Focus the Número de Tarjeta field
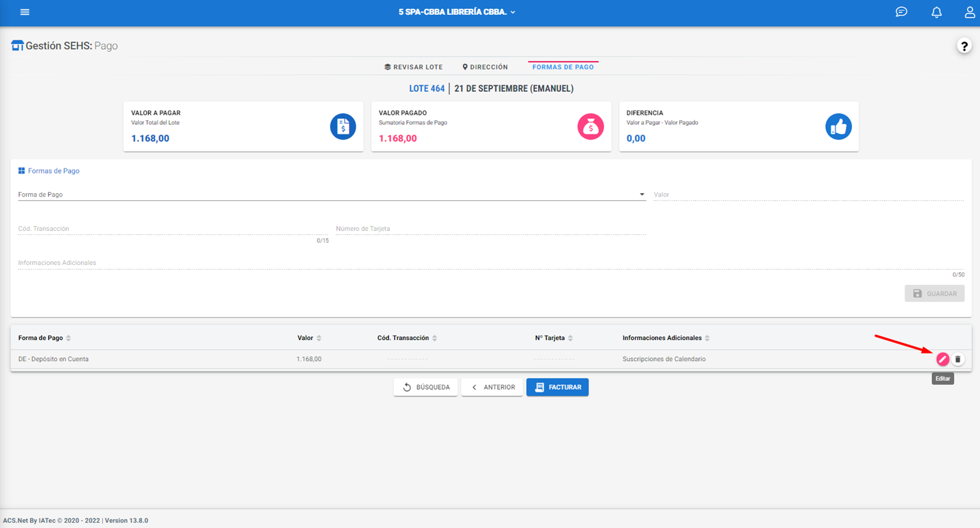 click(x=491, y=228)
